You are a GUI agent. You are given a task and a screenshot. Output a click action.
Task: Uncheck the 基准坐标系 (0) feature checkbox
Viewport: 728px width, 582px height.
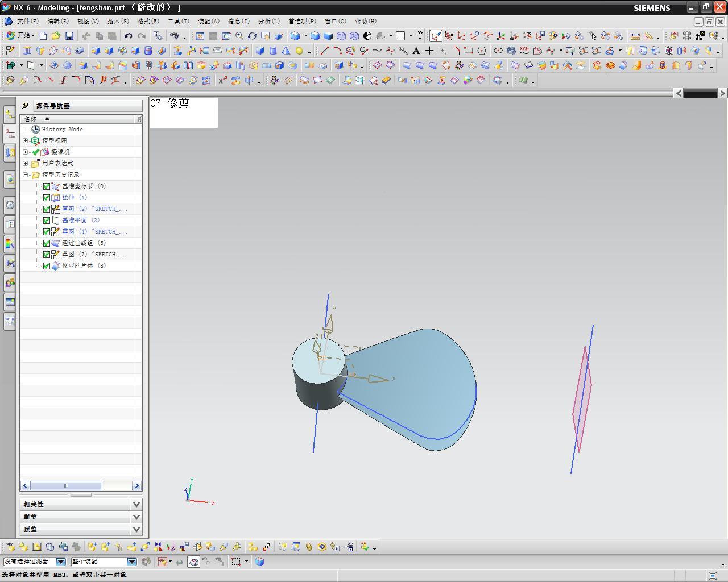(47, 186)
